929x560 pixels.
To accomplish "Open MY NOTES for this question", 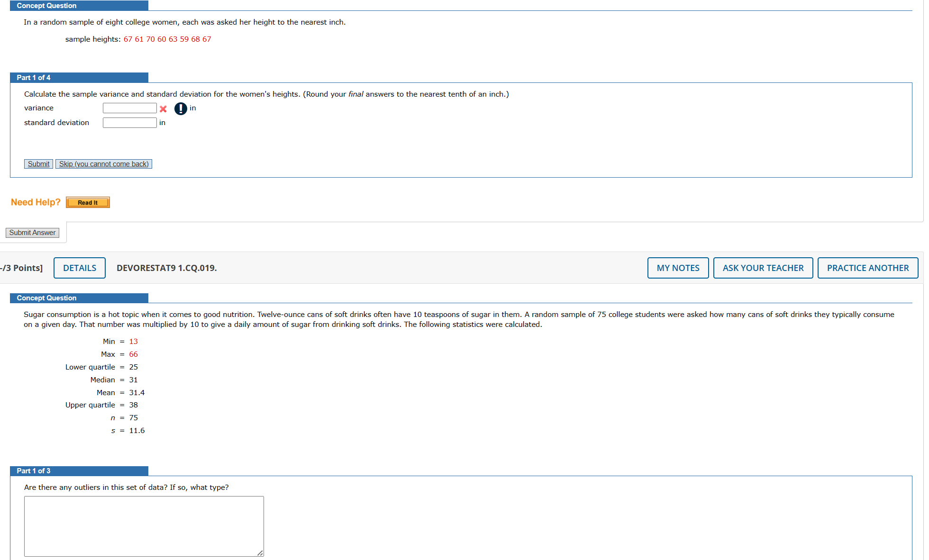I will coord(678,268).
